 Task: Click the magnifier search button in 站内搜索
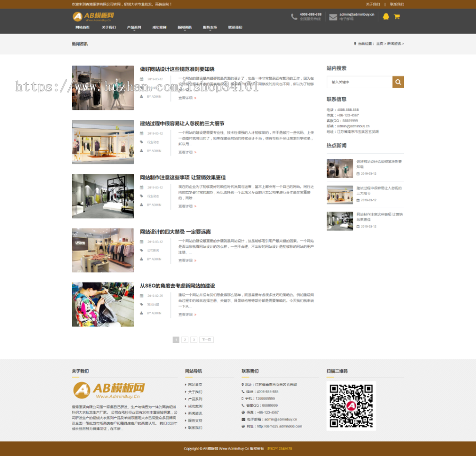398,82
